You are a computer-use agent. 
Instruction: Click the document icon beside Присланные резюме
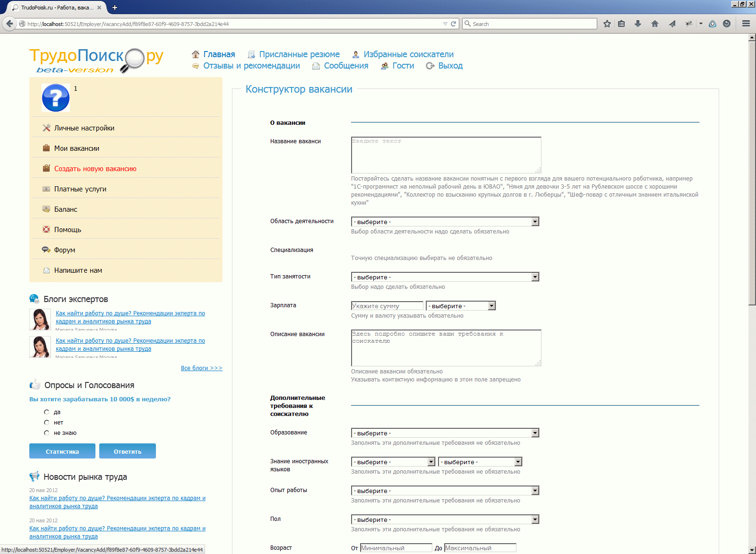tap(251, 54)
